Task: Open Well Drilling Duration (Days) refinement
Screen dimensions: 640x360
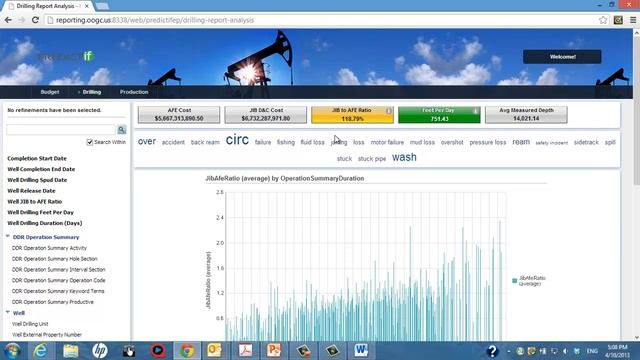Action: [x=45, y=223]
